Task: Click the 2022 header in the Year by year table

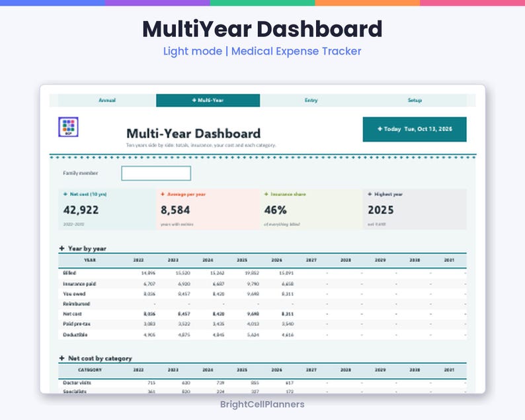Action: click(x=138, y=260)
